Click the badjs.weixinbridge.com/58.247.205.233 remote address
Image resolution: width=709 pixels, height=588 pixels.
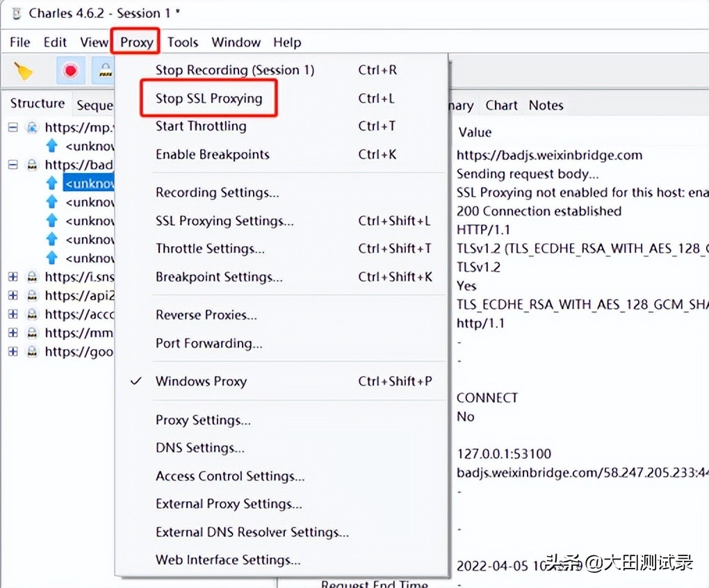tap(582, 473)
